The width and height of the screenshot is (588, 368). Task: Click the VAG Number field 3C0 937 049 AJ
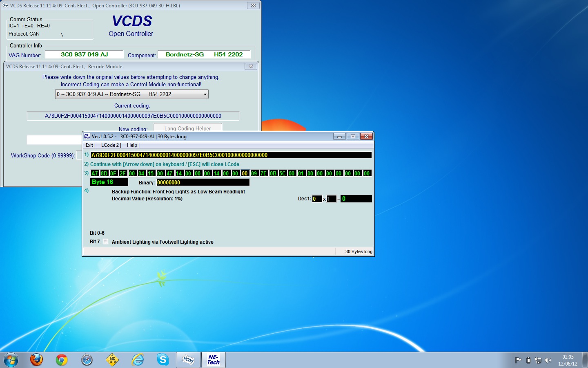pos(84,54)
